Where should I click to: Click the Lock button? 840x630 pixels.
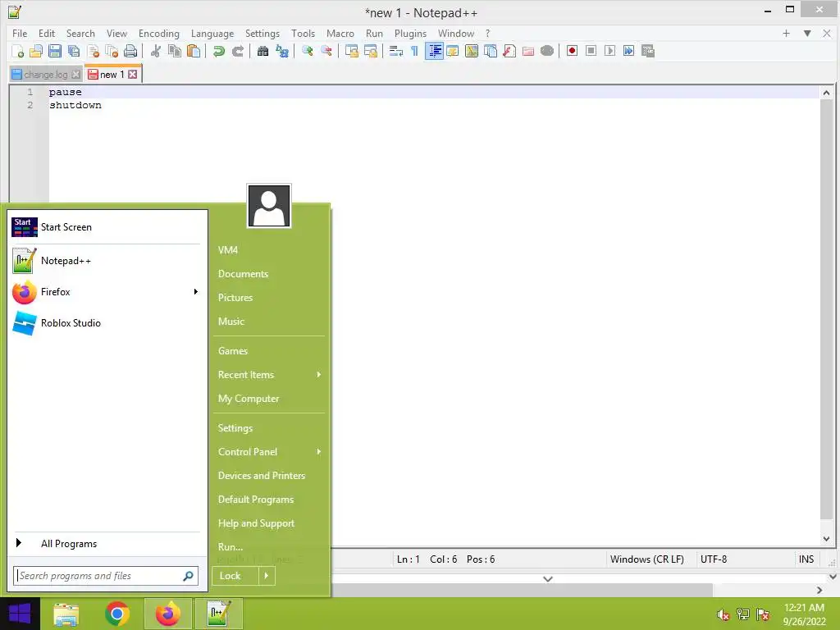pos(235,576)
